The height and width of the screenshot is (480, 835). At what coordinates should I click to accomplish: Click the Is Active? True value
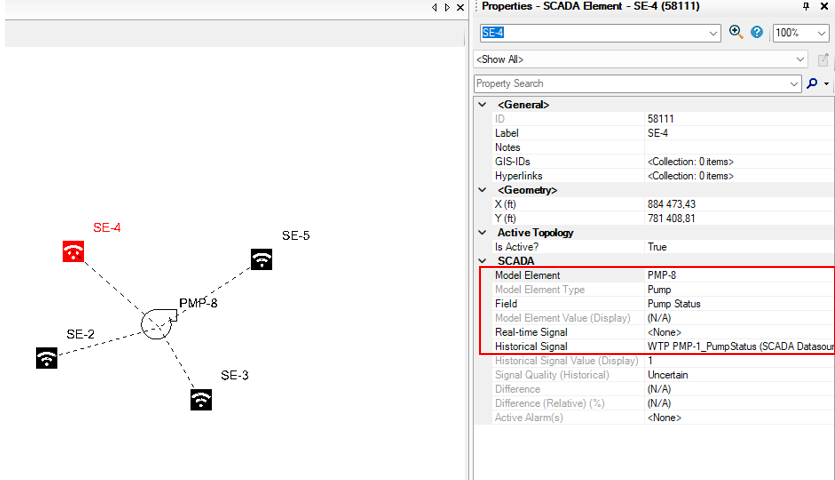pyautogui.click(x=657, y=247)
